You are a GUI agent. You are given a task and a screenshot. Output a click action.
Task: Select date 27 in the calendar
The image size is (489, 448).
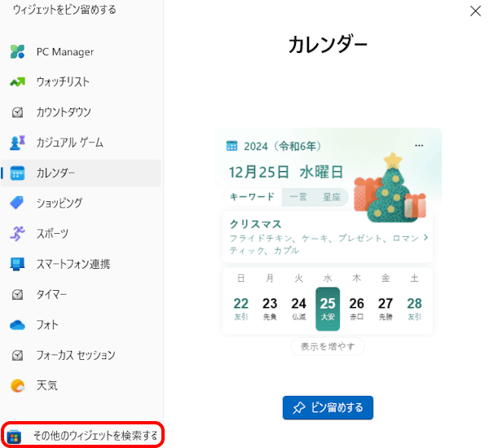(385, 304)
